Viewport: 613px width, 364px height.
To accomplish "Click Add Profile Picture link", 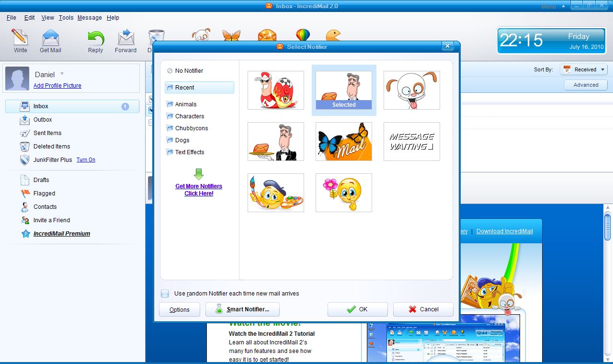I will (57, 86).
